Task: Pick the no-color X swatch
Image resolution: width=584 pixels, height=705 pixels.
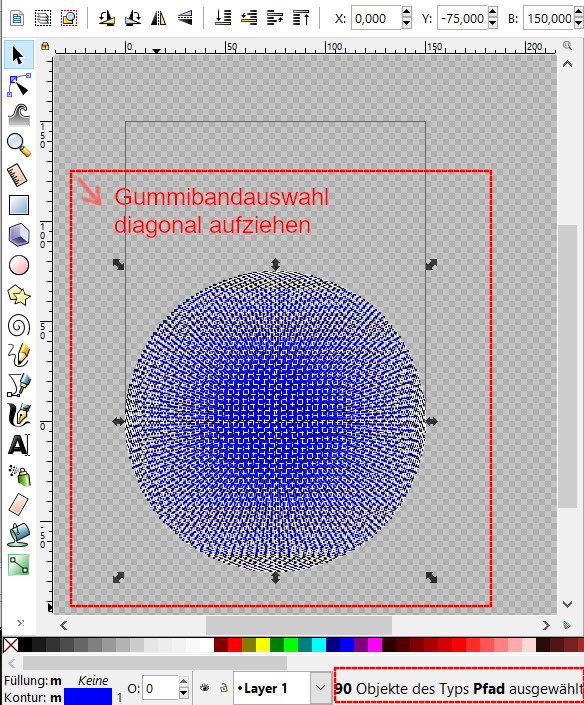Action: (11, 645)
